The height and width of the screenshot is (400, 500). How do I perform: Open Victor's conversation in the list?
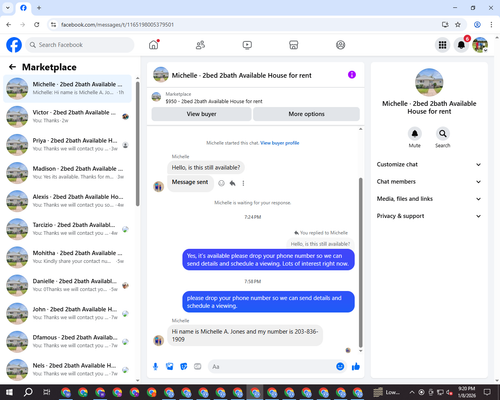click(x=67, y=117)
